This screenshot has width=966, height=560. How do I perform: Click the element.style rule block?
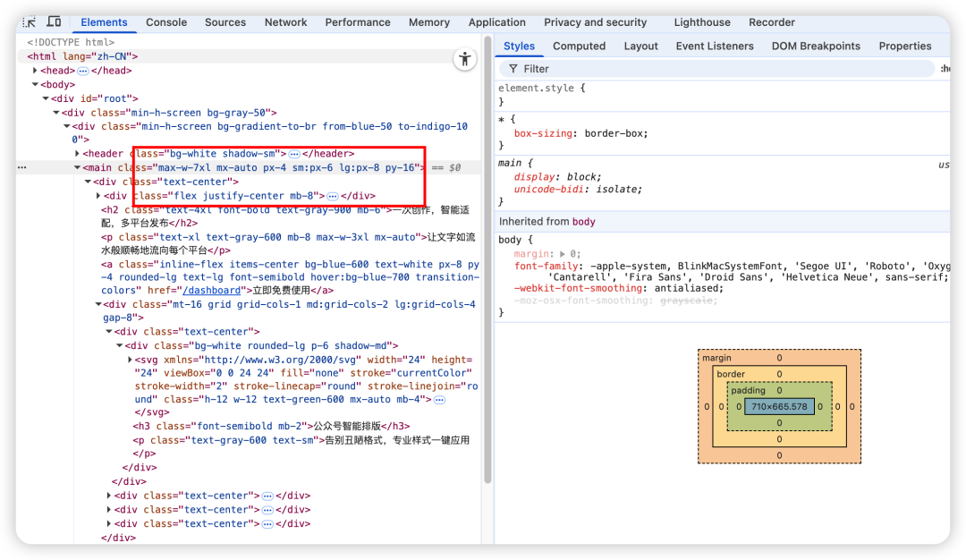pyautogui.click(x=541, y=94)
